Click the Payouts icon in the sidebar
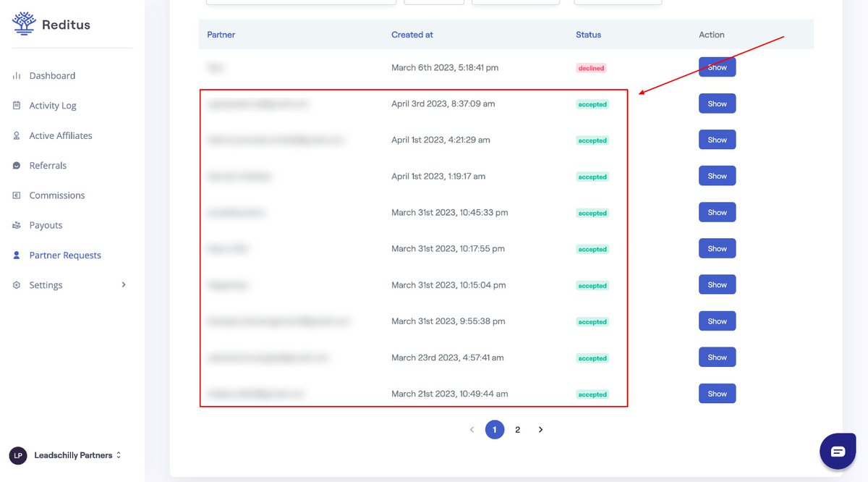Screen dimensions: 868x482 17,225
